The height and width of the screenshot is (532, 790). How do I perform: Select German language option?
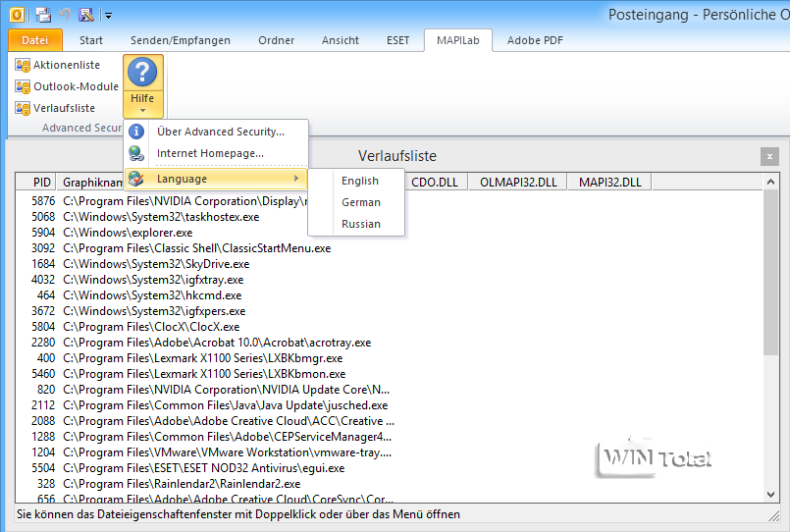click(x=356, y=202)
